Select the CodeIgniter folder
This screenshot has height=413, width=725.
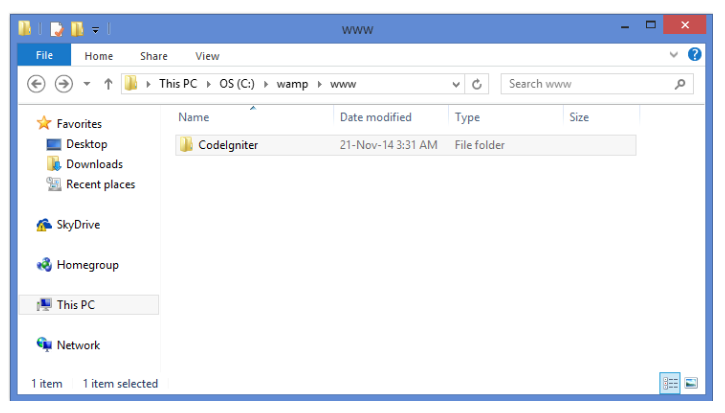(406, 145)
